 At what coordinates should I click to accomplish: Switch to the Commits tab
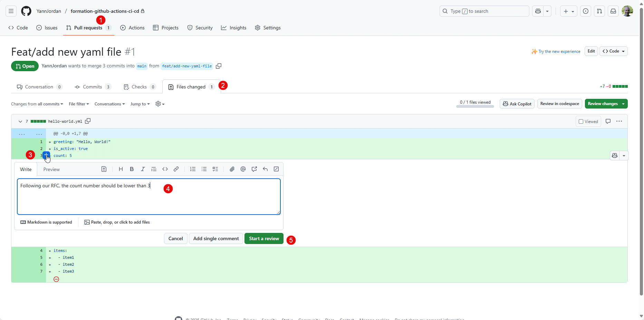92,87
